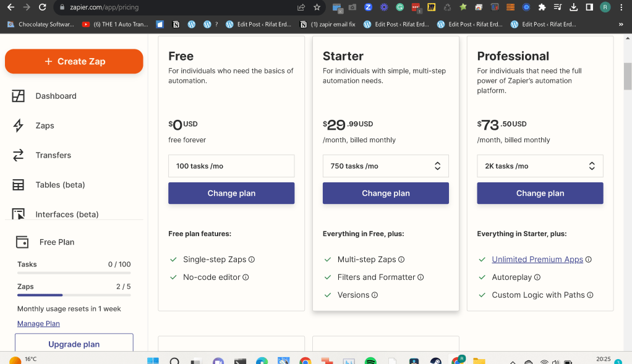This screenshot has width=632, height=364.
Task: Open the Extensions puzzle piece menu
Action: coord(542,7)
